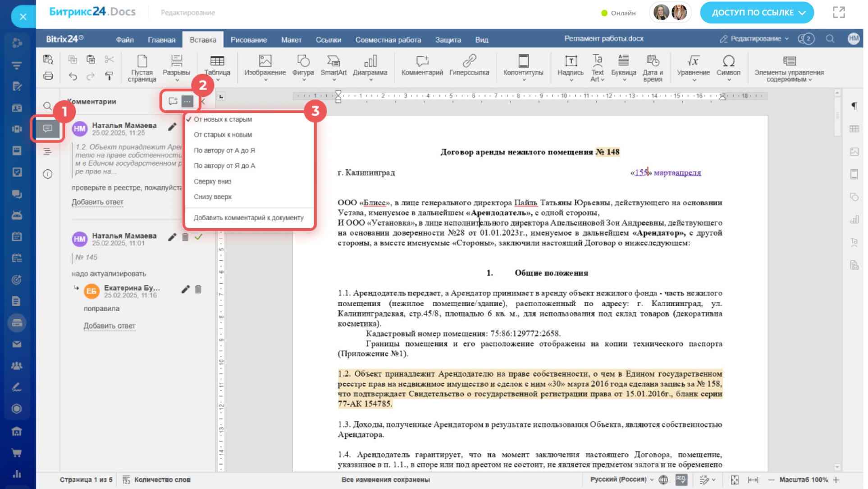Click the zoom in plus next to Масштаб 100%

coord(836,480)
